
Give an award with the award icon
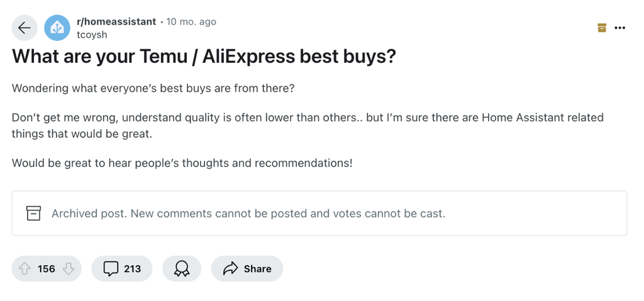coord(182,269)
